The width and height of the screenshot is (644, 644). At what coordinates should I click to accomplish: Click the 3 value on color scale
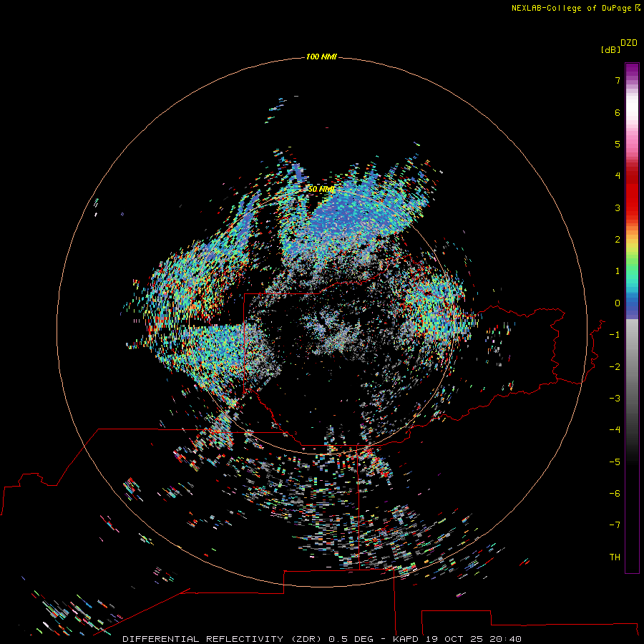click(x=618, y=208)
